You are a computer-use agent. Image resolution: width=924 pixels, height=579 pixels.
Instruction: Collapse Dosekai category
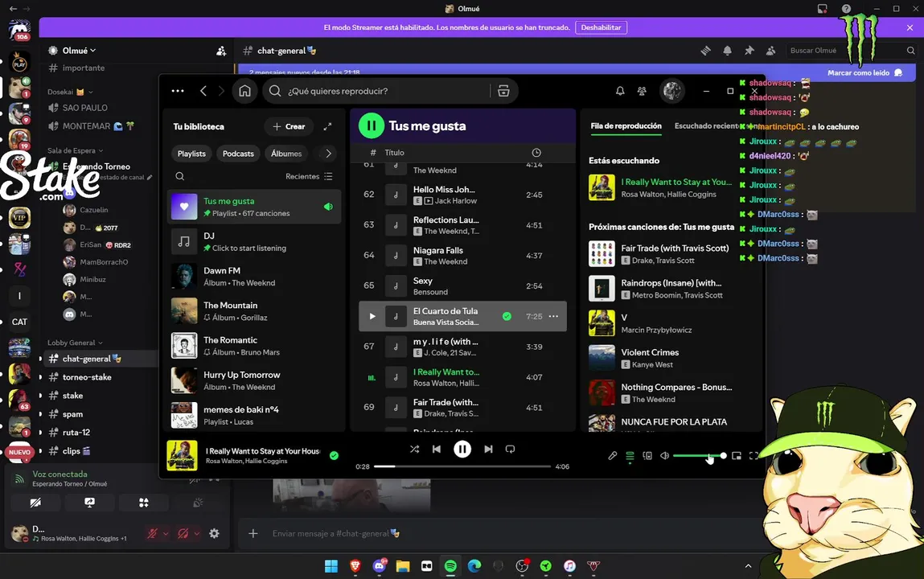(70, 92)
